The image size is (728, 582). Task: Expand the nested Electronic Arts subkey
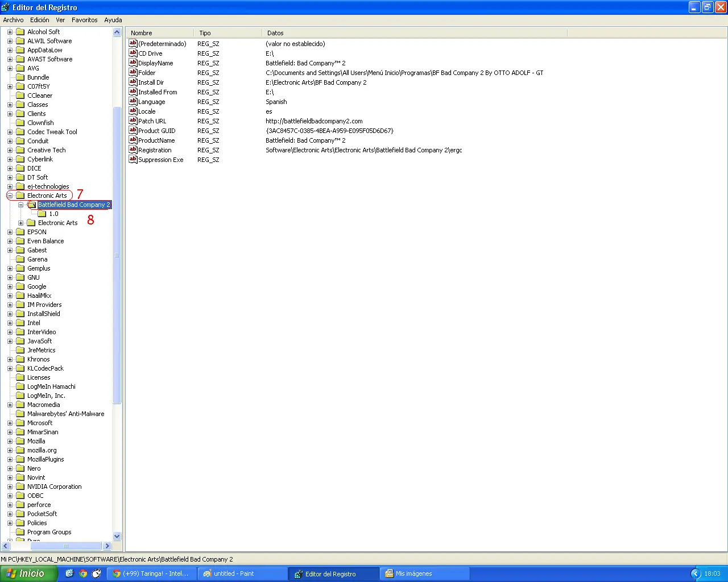coord(20,223)
